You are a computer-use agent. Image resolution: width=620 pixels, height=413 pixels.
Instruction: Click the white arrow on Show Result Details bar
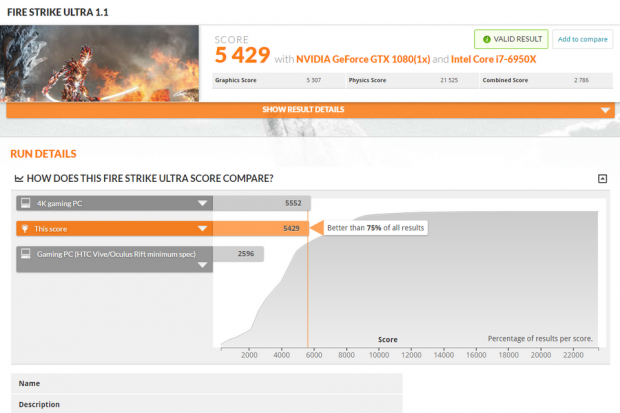tap(605, 110)
